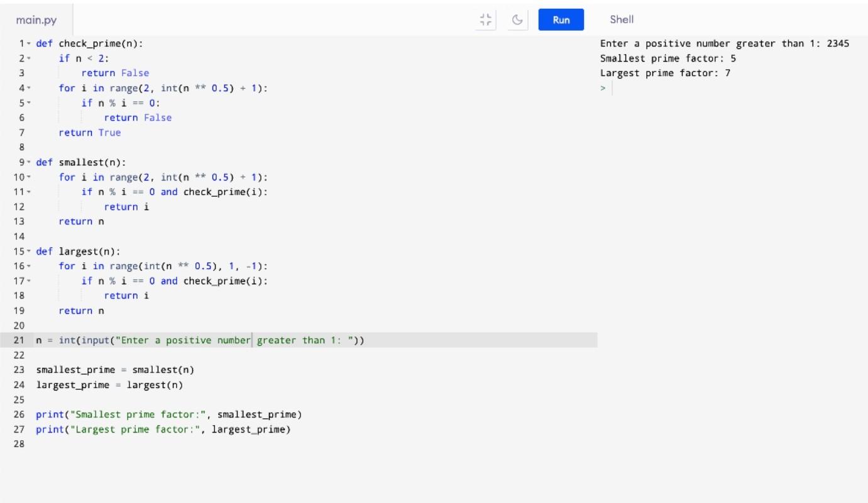The width and height of the screenshot is (868, 503).
Task: Click the entered number 2345 in shell
Action: pyautogui.click(x=838, y=43)
